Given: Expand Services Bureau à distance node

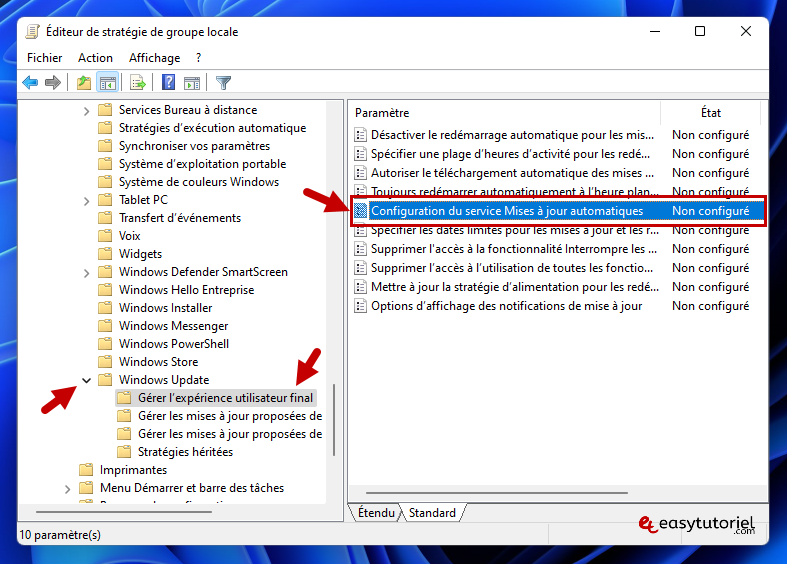Looking at the screenshot, I should (86, 111).
